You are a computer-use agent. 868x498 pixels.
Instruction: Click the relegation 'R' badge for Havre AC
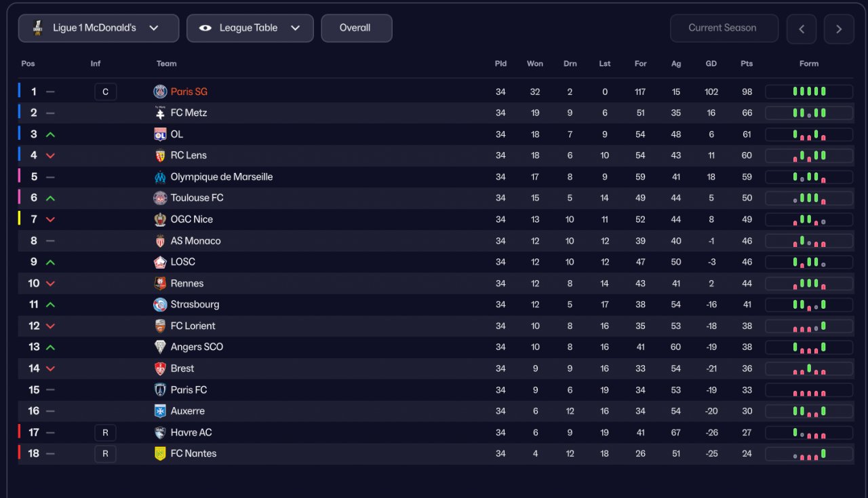[105, 432]
